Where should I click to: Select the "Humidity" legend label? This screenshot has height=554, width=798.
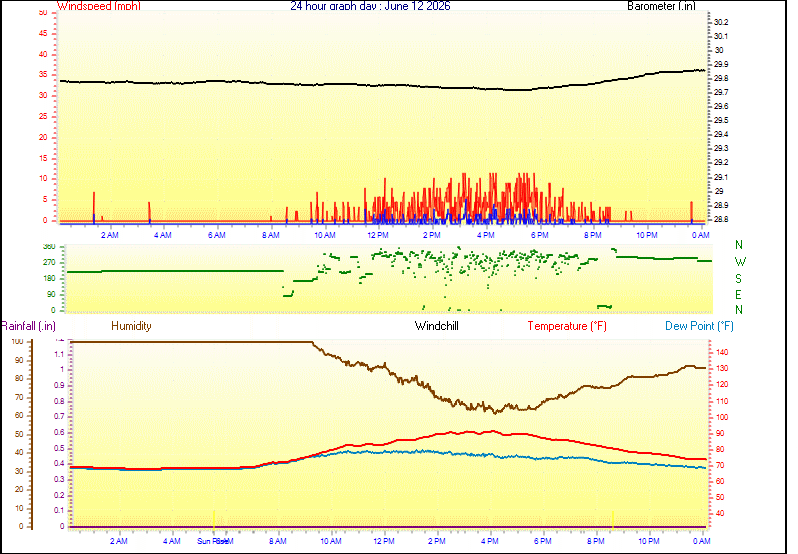click(131, 326)
